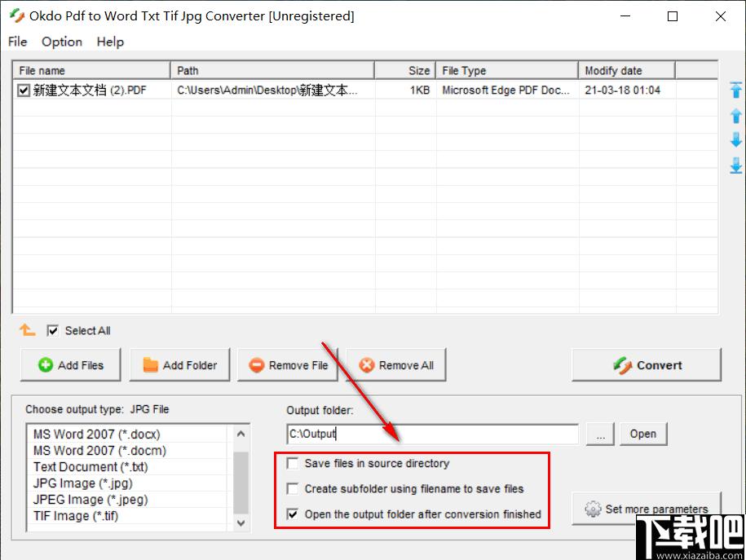Sort by the File name column header
This screenshot has height=560, width=746.
click(91, 70)
